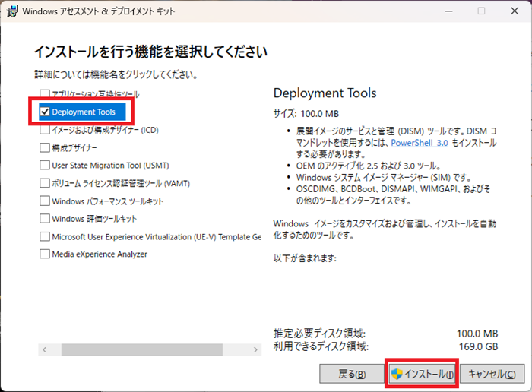Image resolution: width=532 pixels, height=392 pixels.
Task: Select User State Migration Tool (USMT) checkbox
Action: click(x=44, y=165)
